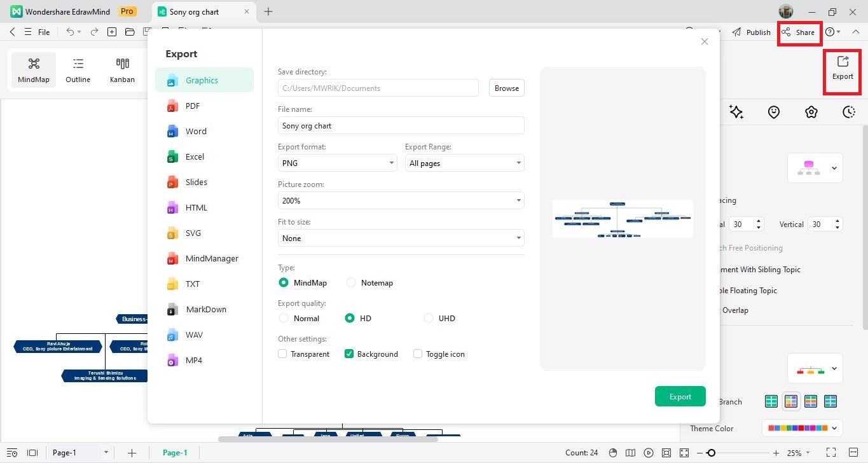Image resolution: width=868 pixels, height=463 pixels.
Task: Go back using the left chevron
Action: point(12,32)
